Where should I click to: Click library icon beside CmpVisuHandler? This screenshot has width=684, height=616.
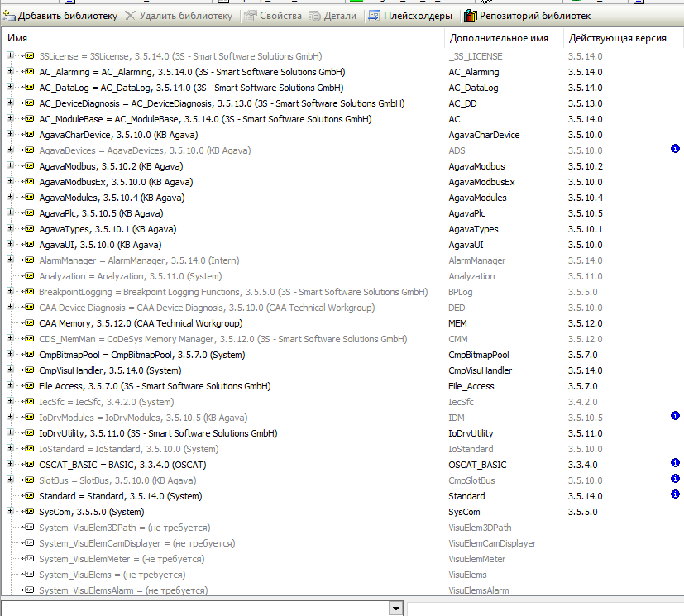click(29, 370)
